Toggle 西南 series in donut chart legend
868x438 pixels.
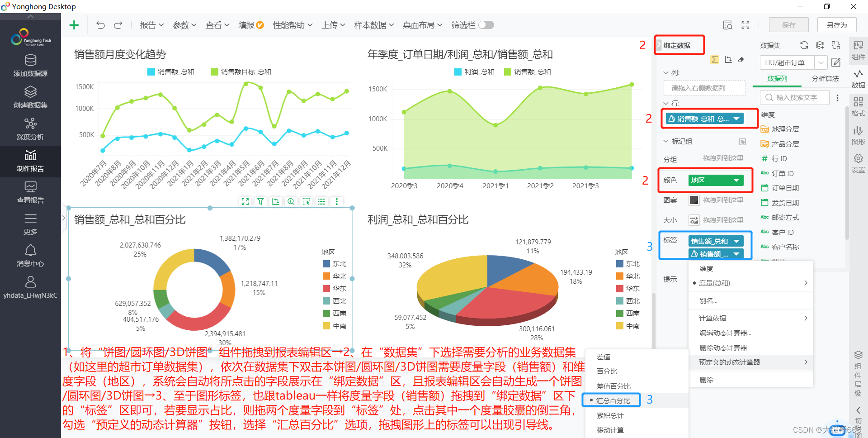point(335,313)
